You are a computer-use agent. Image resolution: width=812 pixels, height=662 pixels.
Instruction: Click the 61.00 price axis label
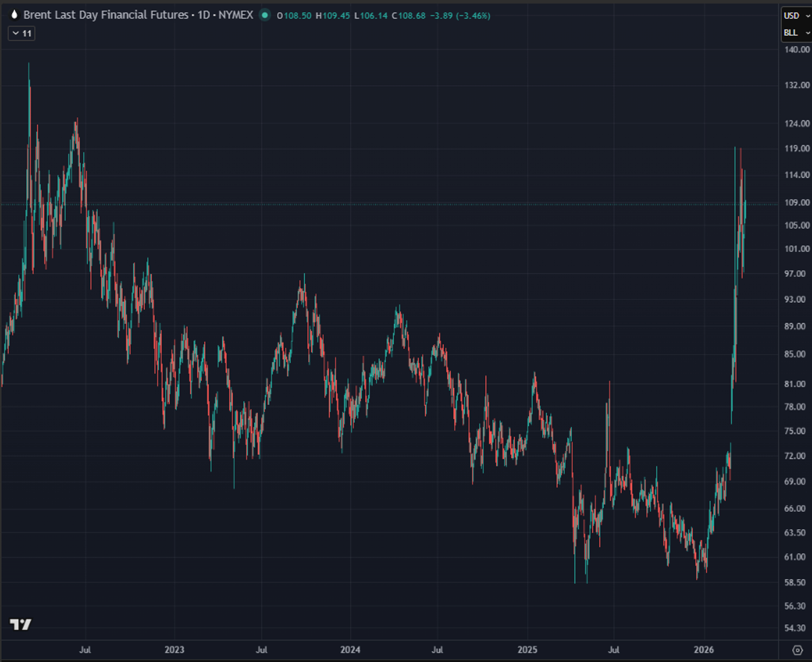coord(795,557)
